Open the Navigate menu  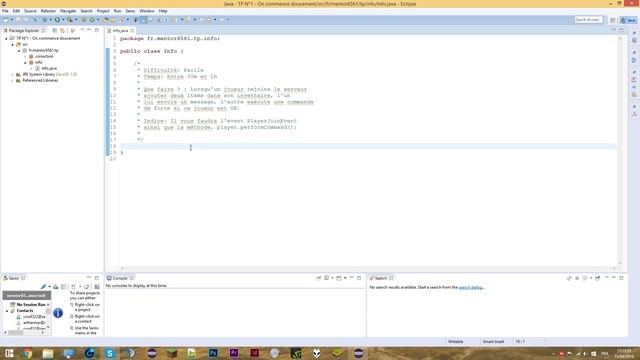coord(68,11)
